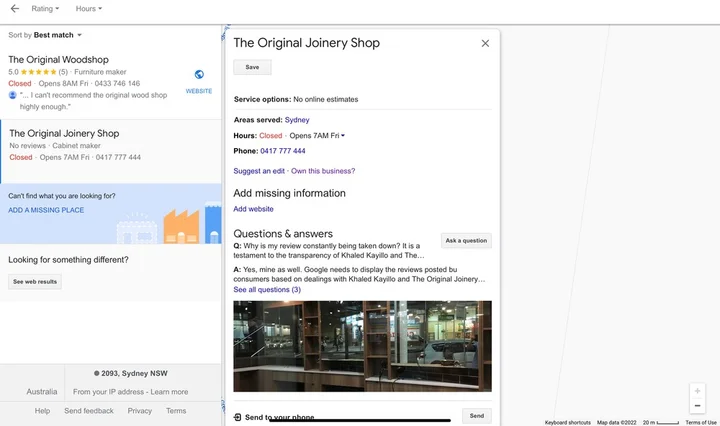Zoom out on the map
Screen dimensions: 720x426
(x=697, y=406)
